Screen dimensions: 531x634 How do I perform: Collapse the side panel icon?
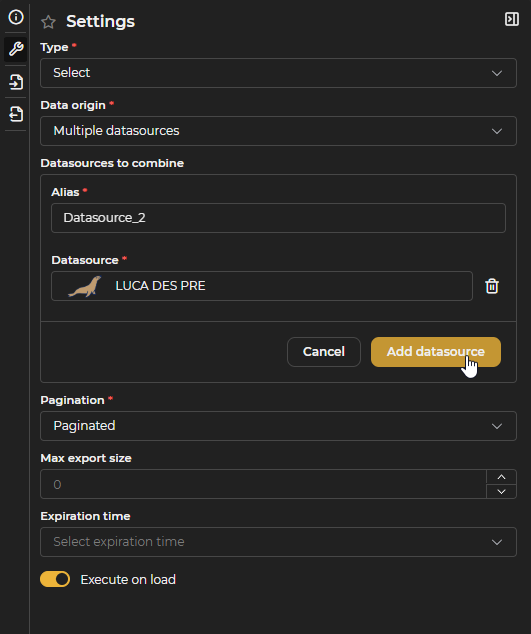point(512,19)
